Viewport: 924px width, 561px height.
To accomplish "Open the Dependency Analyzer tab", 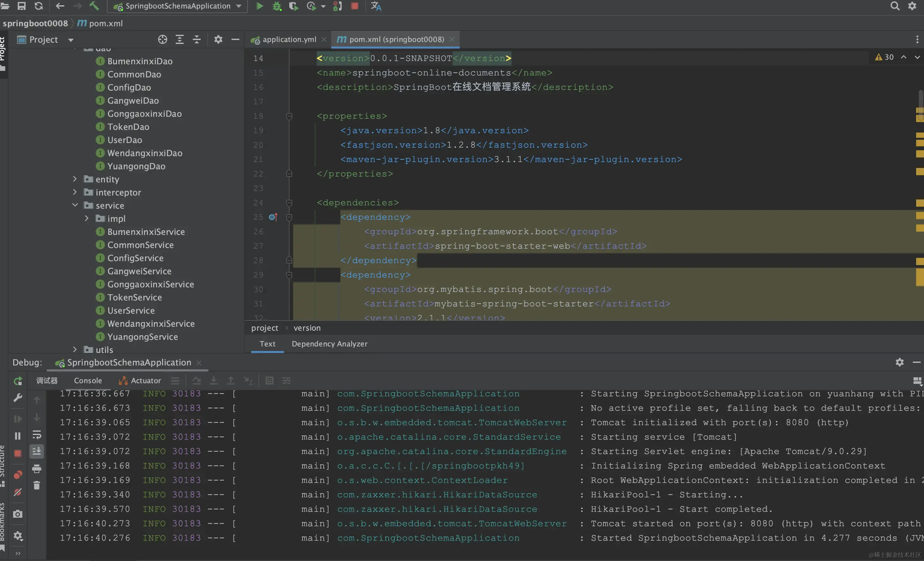I will (329, 344).
